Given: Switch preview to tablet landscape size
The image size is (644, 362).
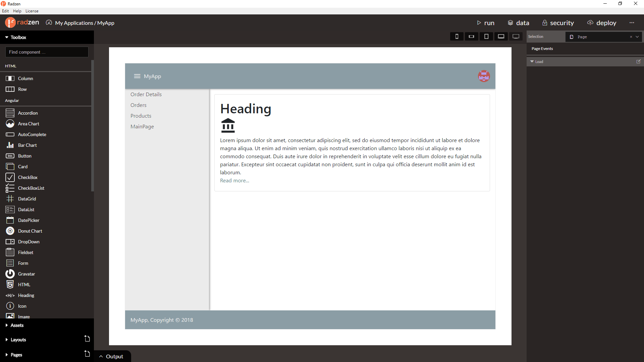Looking at the screenshot, I should coord(501,37).
